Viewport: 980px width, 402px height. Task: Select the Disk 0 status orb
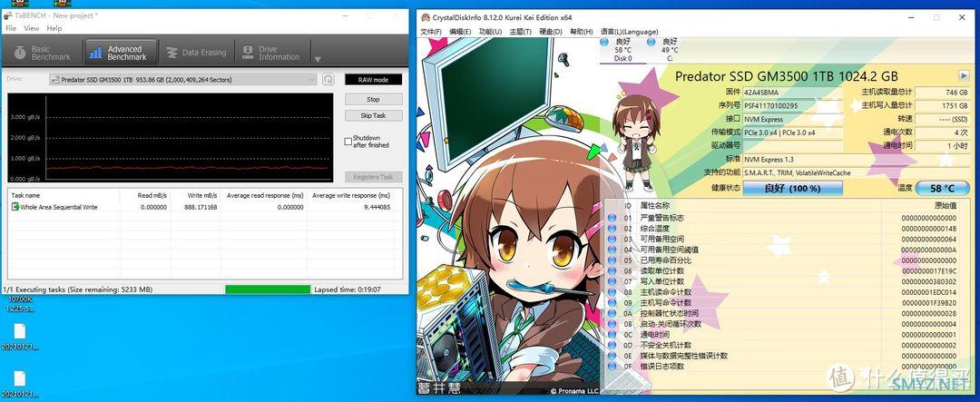[605, 42]
